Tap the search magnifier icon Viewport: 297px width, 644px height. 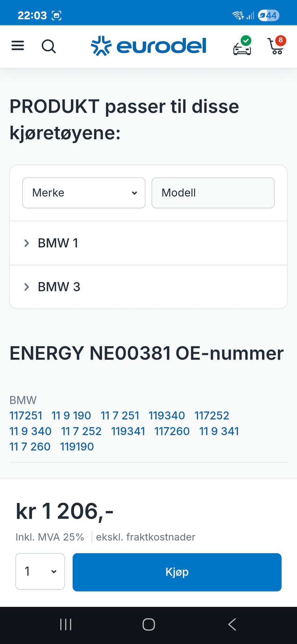tap(49, 46)
